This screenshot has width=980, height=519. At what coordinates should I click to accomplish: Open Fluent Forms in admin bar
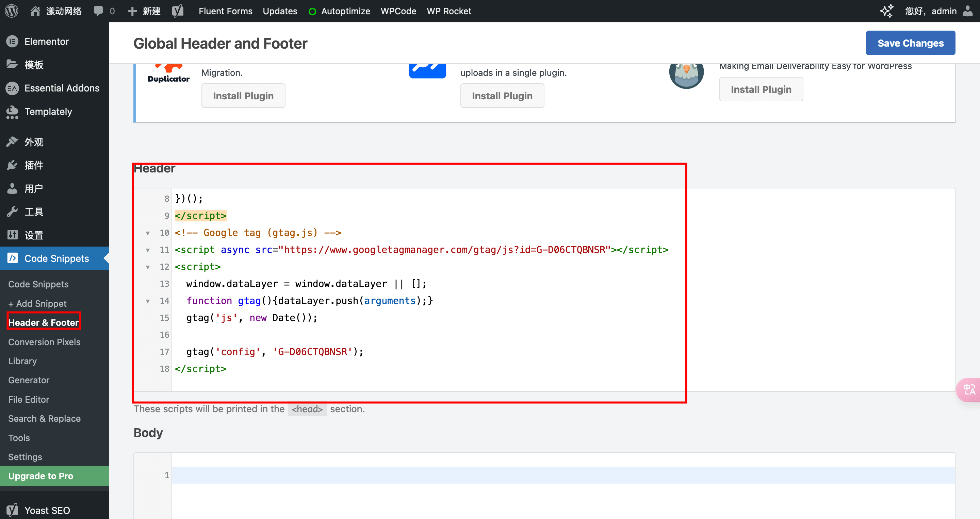click(x=225, y=11)
